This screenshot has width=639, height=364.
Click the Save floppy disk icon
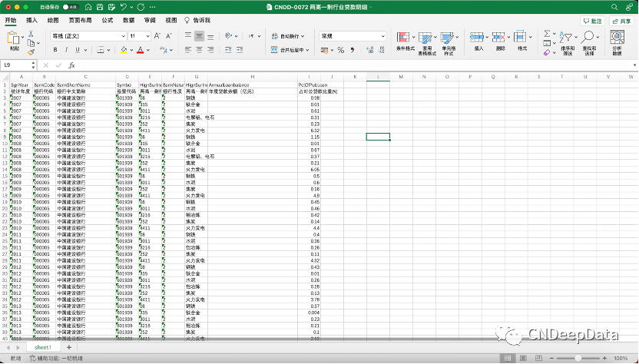100,7
